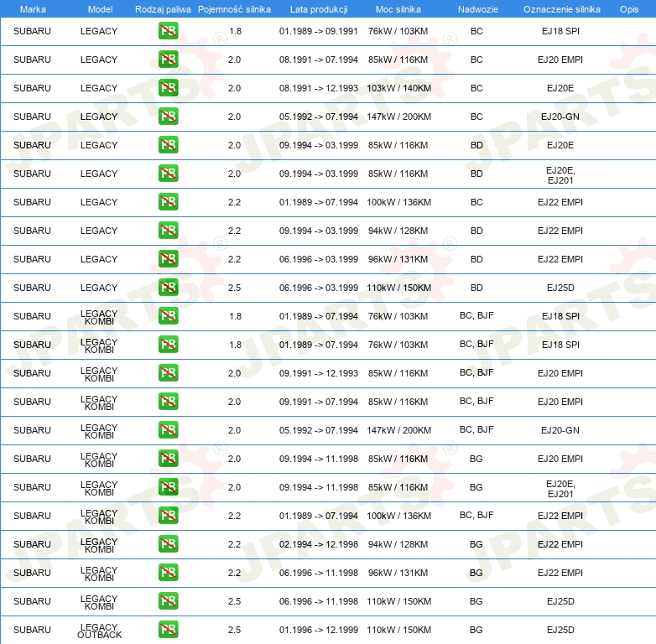Select the '01.1989 -> 09.1991' date cell
Screen dimensions: 656x644
[x=319, y=31]
